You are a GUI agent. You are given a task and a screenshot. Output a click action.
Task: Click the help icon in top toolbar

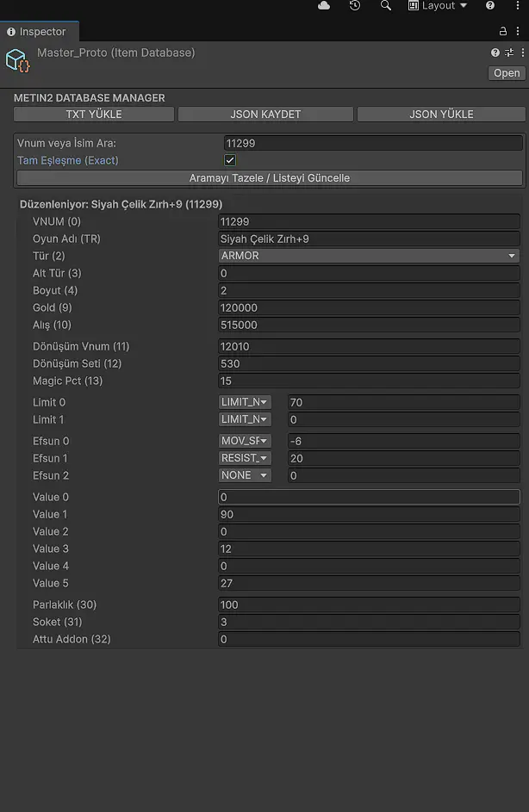tap(490, 6)
